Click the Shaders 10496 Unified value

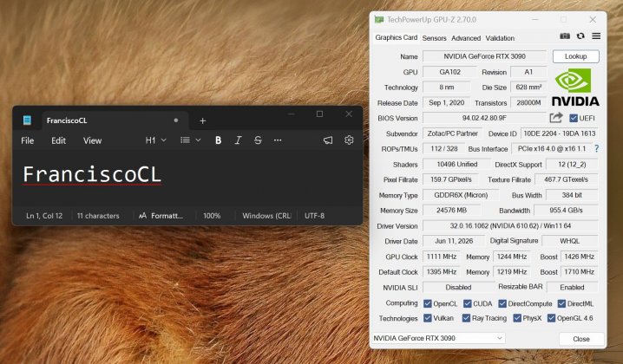(457, 165)
